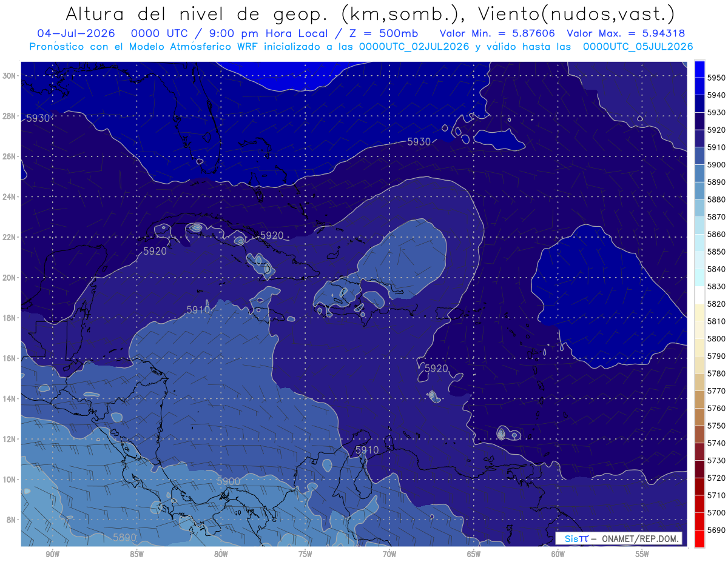Click the 'ONAMET/REP.DOM.' credit label
728x562 pixels.
640,539
